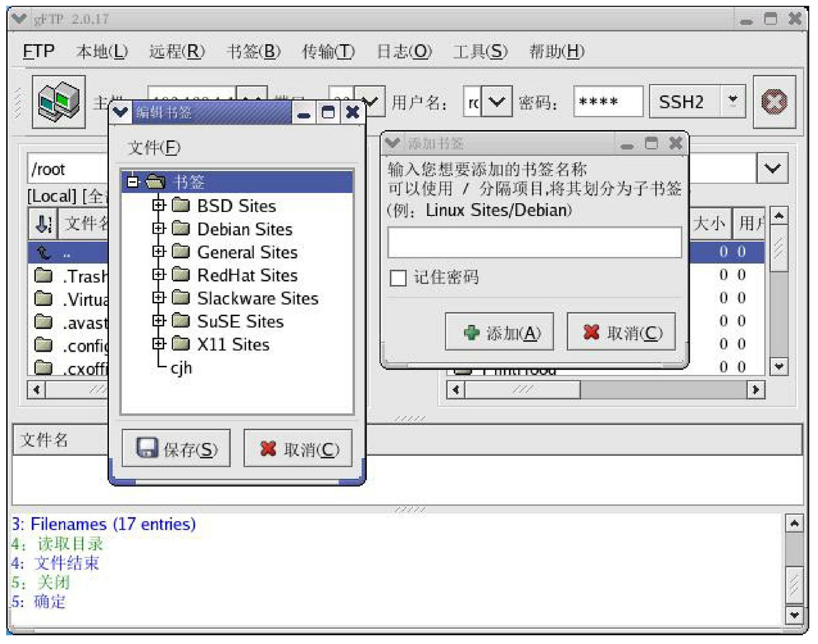Click log pane scroll down arrow
Image resolution: width=818 pixels, height=644 pixels.
(794, 614)
